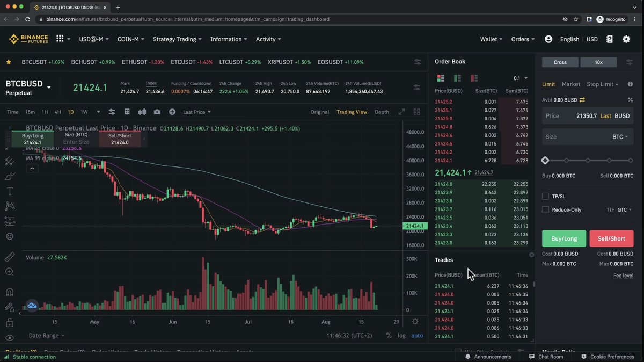Open the help guide question-mark icon
644x362 pixels.
609,39
